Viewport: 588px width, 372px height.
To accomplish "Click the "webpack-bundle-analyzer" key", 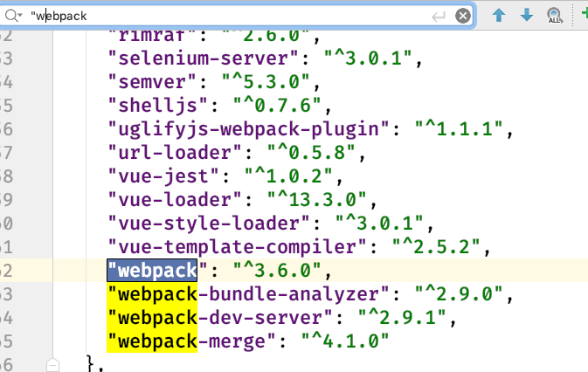I will click(x=249, y=294).
